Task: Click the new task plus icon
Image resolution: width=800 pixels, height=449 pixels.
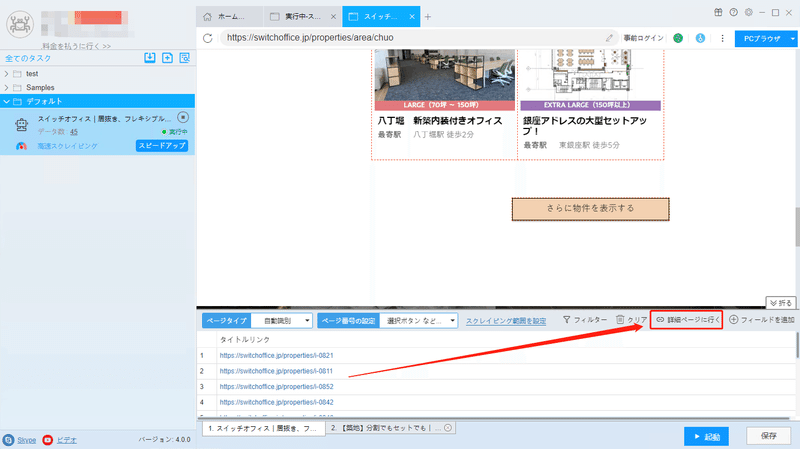Action: 167,58
